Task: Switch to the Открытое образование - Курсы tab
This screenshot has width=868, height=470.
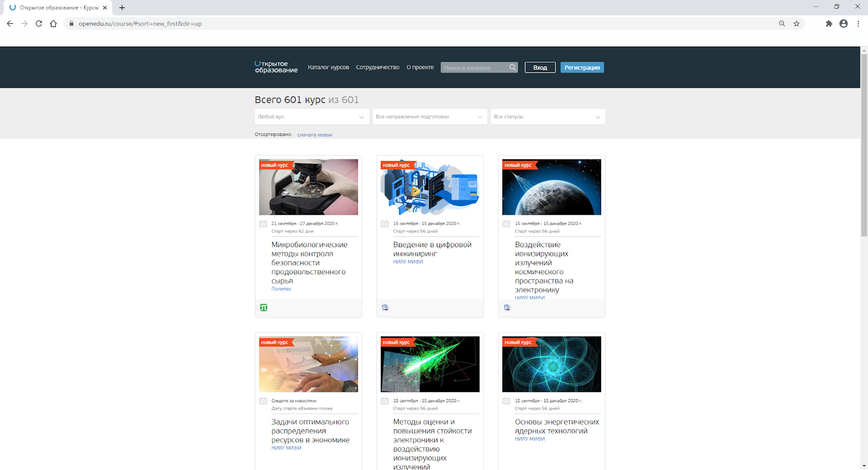Action: (58, 8)
